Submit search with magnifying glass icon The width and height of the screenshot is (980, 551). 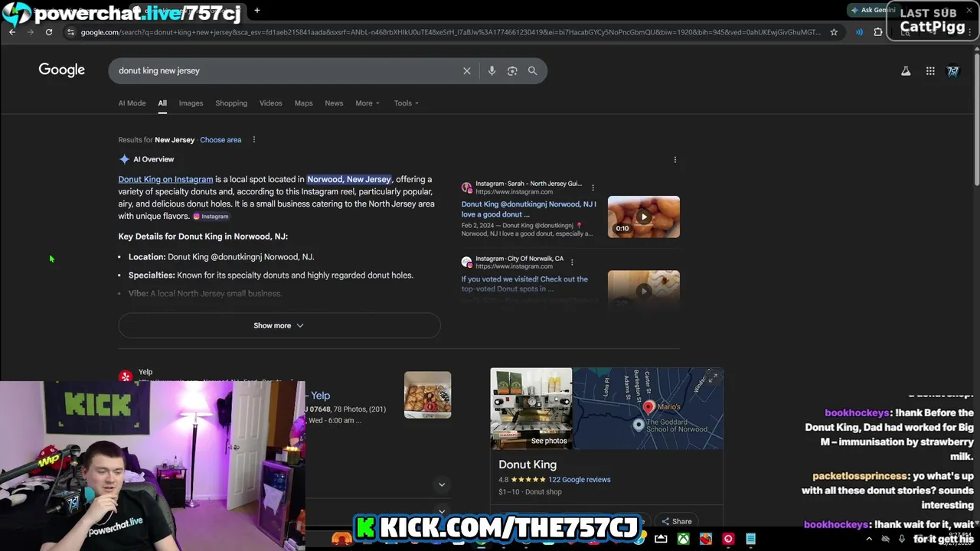click(532, 70)
